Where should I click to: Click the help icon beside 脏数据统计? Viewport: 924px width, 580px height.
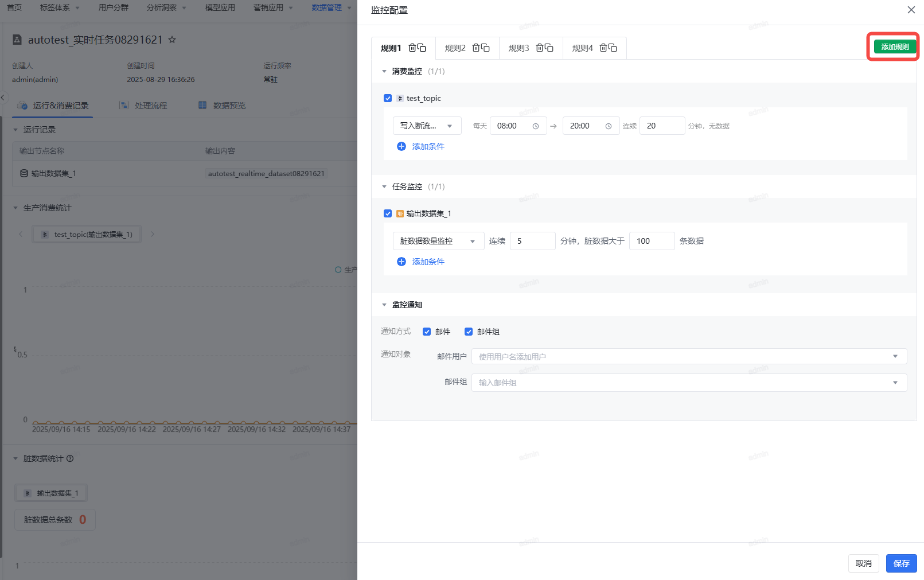pos(70,458)
